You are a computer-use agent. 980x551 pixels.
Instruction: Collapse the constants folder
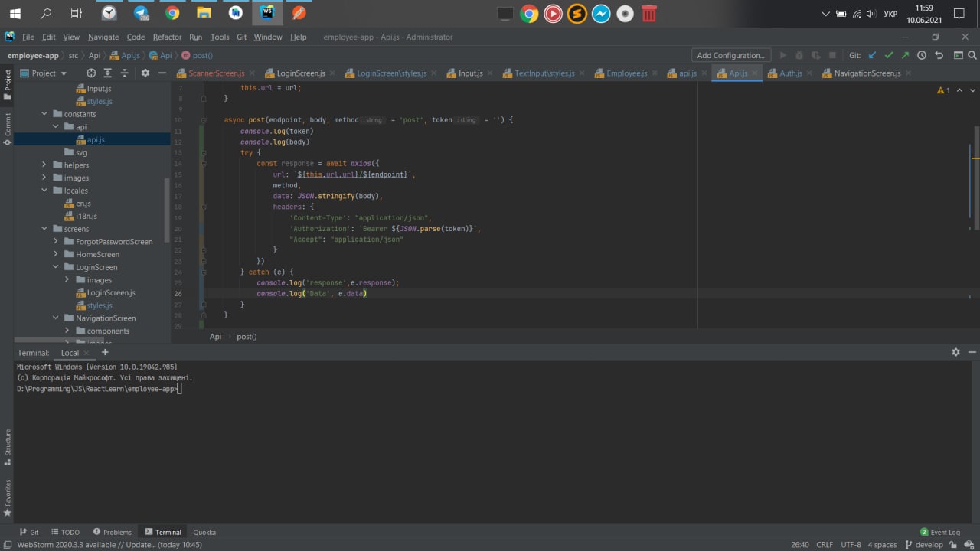click(44, 114)
